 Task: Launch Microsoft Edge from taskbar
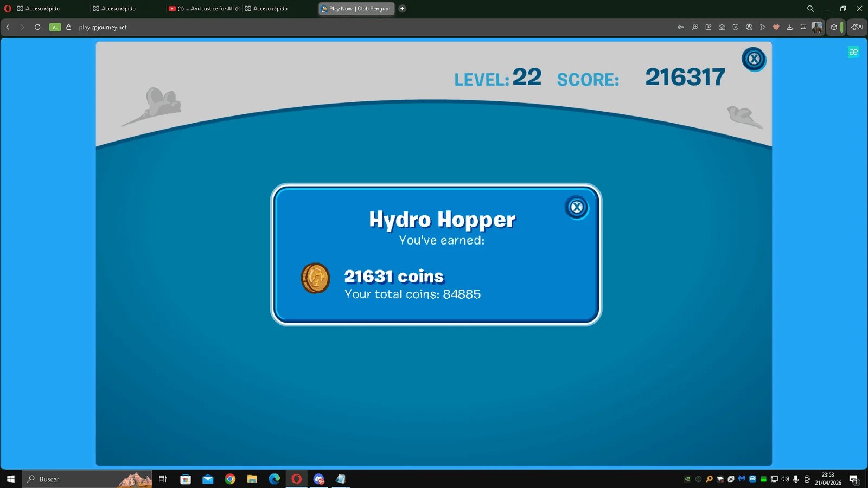coord(275,479)
